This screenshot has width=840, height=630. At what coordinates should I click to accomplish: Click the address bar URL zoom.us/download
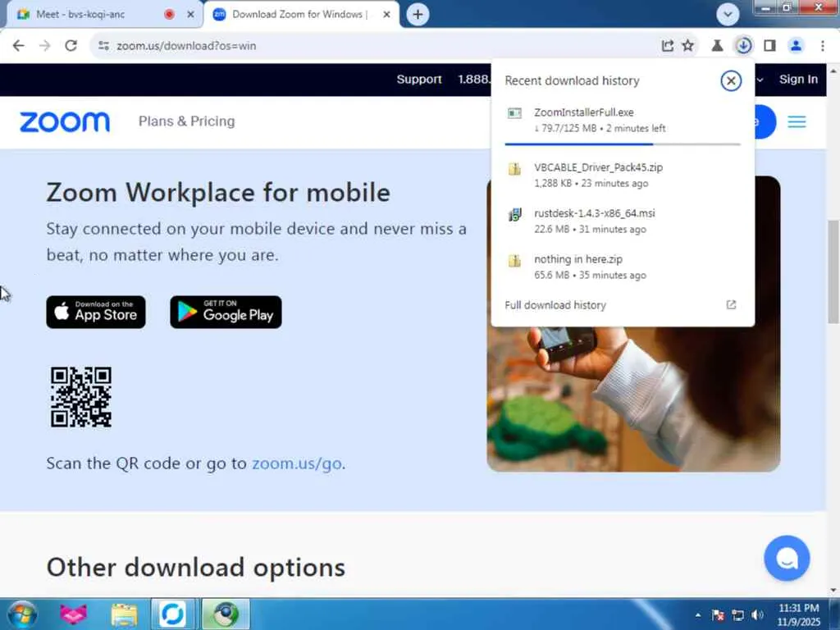186,46
